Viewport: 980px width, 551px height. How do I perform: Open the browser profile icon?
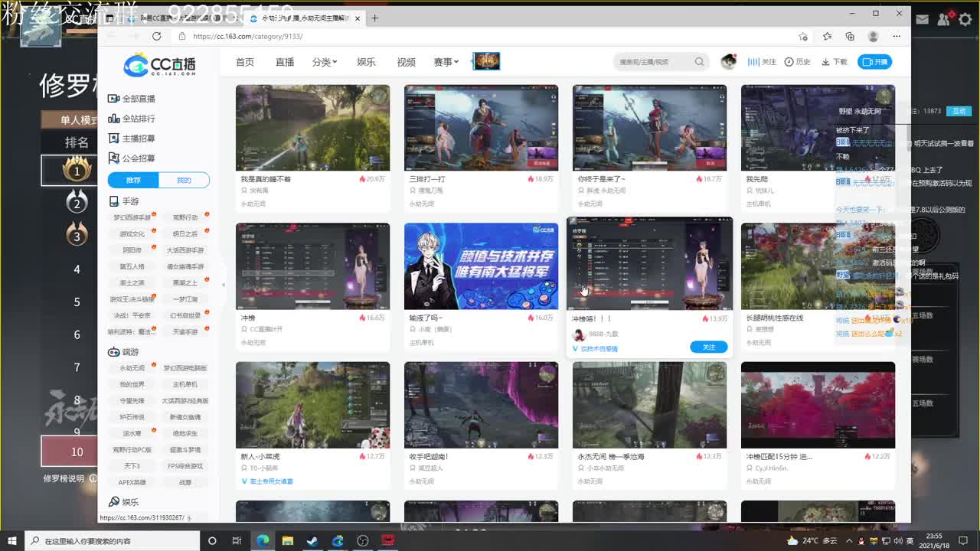click(873, 36)
